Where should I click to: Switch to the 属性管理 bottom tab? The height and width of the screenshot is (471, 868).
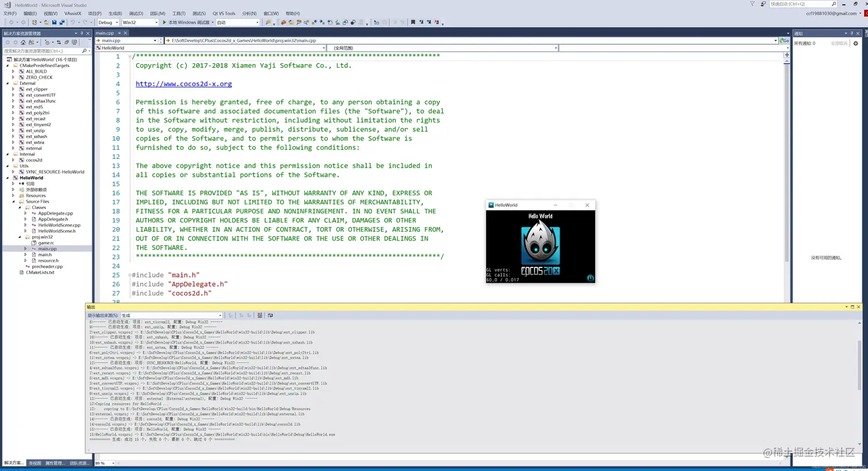tap(55, 463)
